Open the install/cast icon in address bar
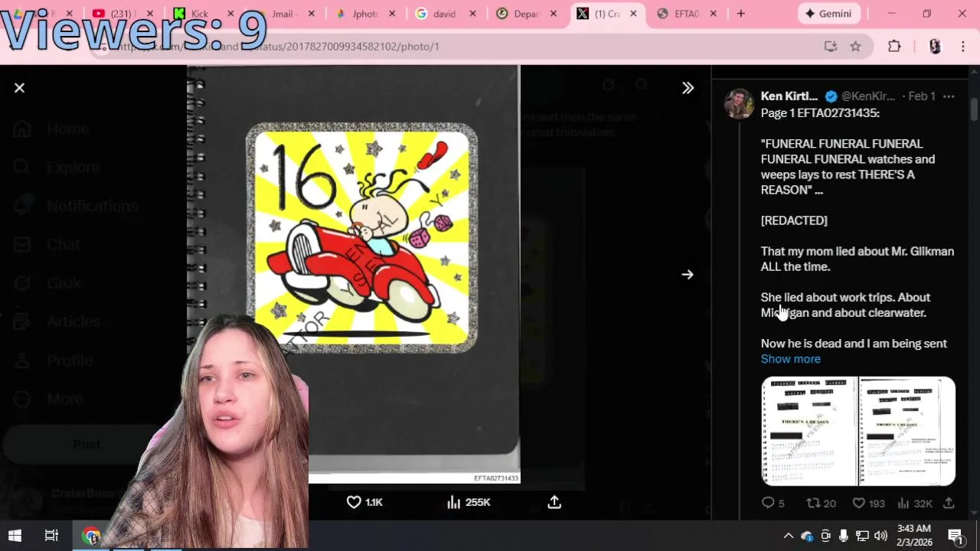The image size is (980, 551). tap(830, 47)
